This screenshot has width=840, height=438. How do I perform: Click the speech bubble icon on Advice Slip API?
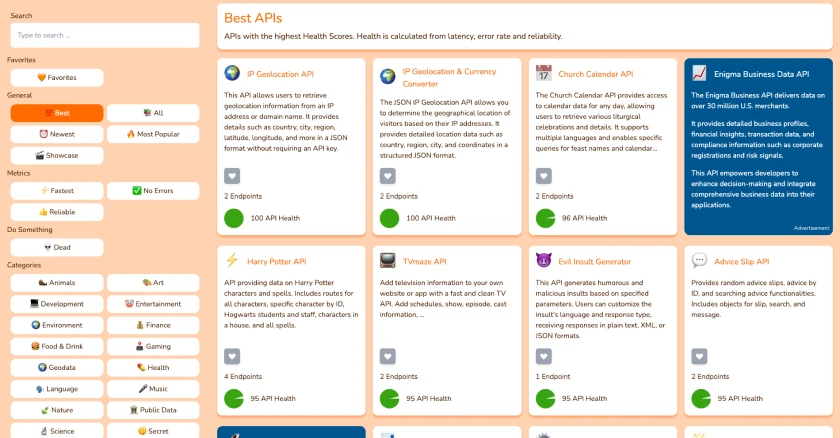(x=699, y=261)
